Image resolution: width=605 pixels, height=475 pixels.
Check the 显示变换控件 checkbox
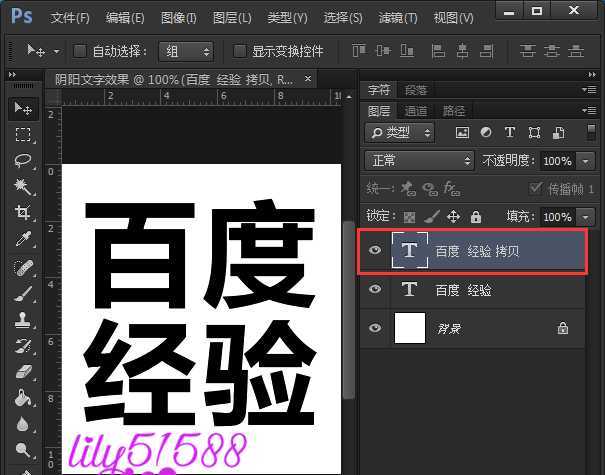(x=239, y=51)
